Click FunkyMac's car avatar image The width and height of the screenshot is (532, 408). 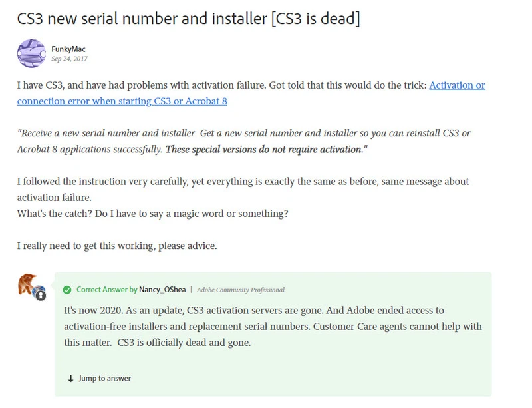[31, 53]
